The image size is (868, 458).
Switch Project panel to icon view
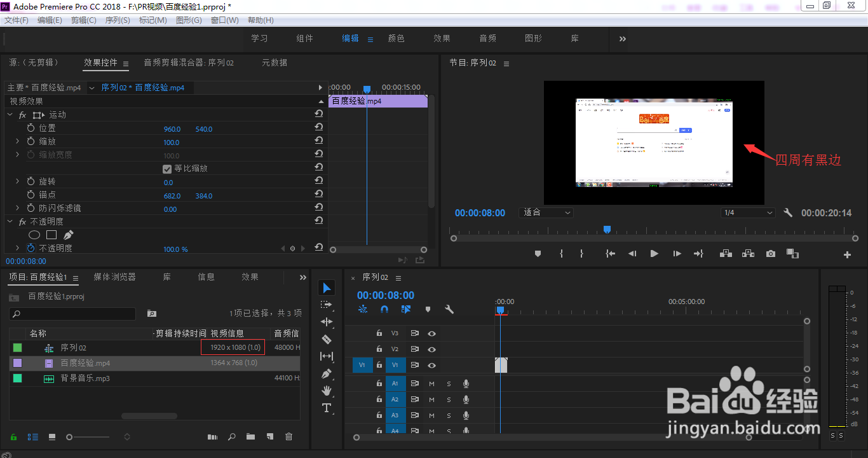tap(52, 437)
